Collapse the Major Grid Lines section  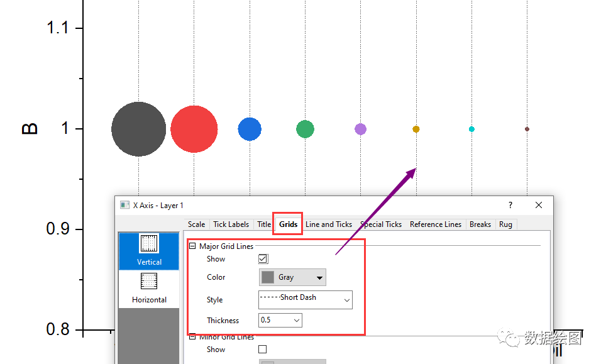[192, 246]
